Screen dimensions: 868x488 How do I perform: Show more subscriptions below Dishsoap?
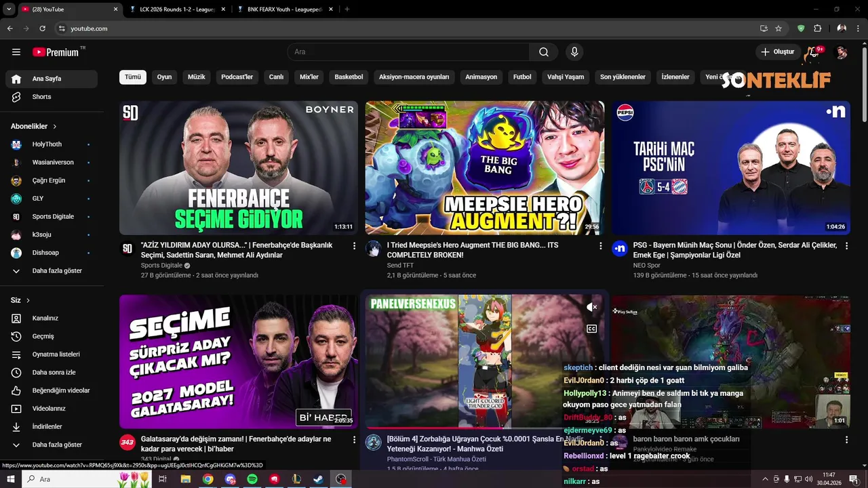pos(52,271)
